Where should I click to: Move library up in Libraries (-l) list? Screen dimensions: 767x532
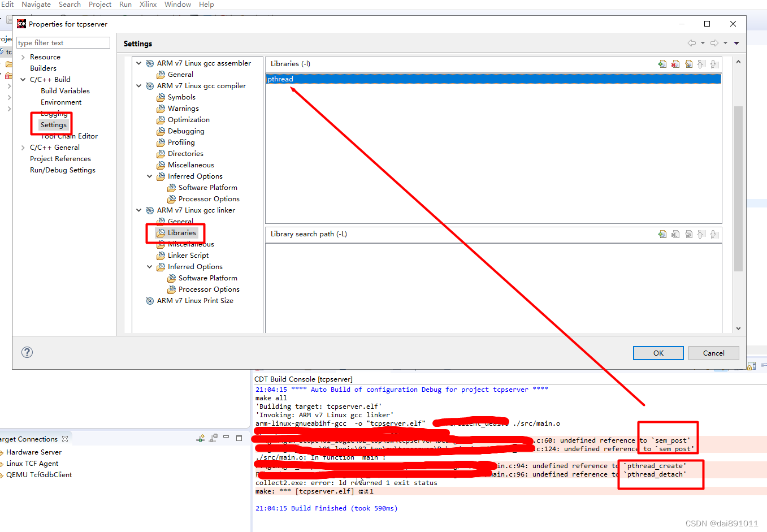click(701, 64)
